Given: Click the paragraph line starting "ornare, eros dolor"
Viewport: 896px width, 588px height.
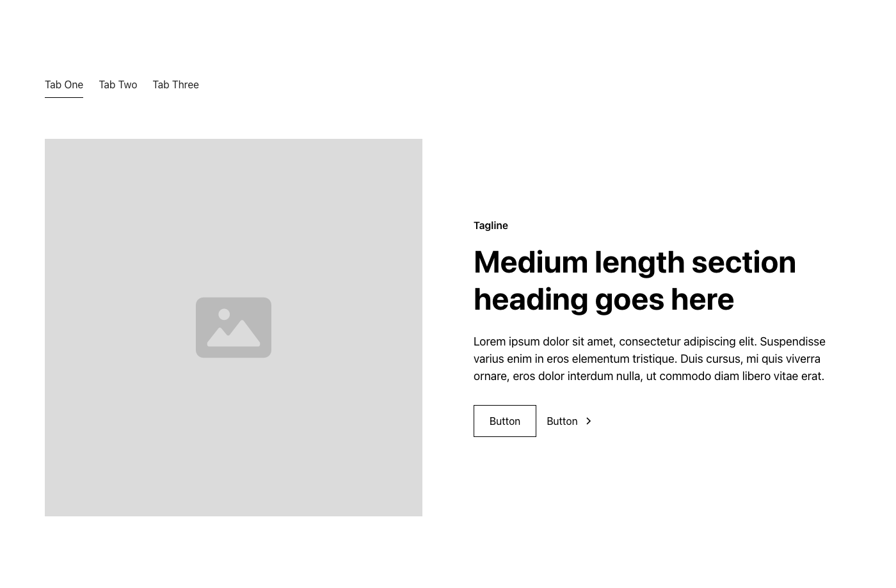Looking at the screenshot, I should click(x=649, y=376).
